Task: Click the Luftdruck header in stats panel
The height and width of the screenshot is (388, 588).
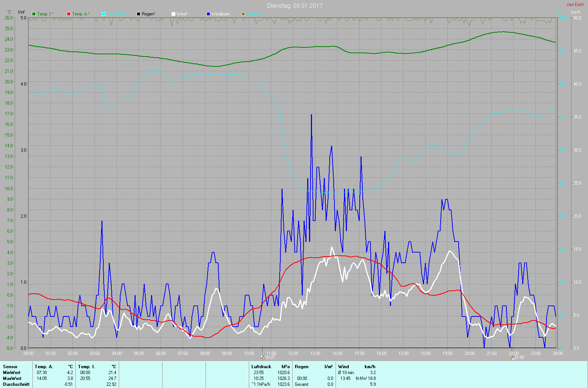Action: [x=261, y=367]
